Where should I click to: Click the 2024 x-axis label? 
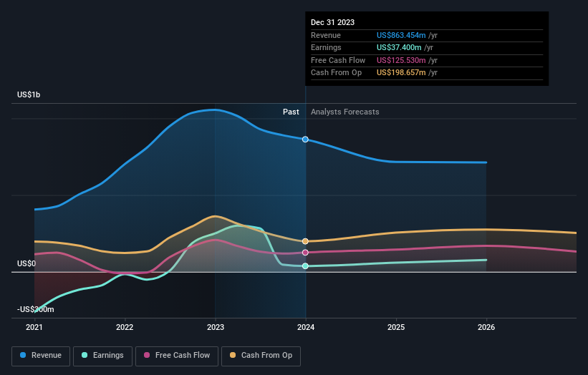[x=306, y=328]
